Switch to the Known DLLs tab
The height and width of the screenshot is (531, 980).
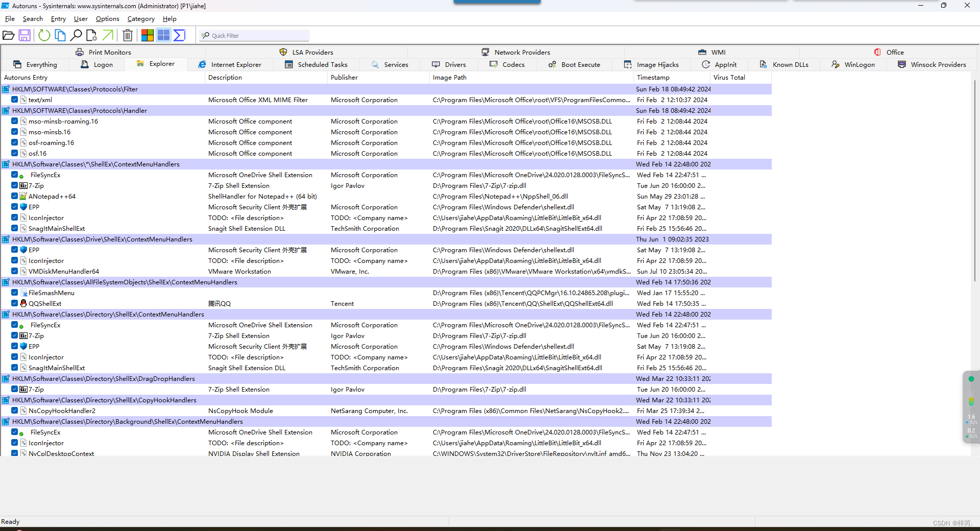[x=785, y=64]
